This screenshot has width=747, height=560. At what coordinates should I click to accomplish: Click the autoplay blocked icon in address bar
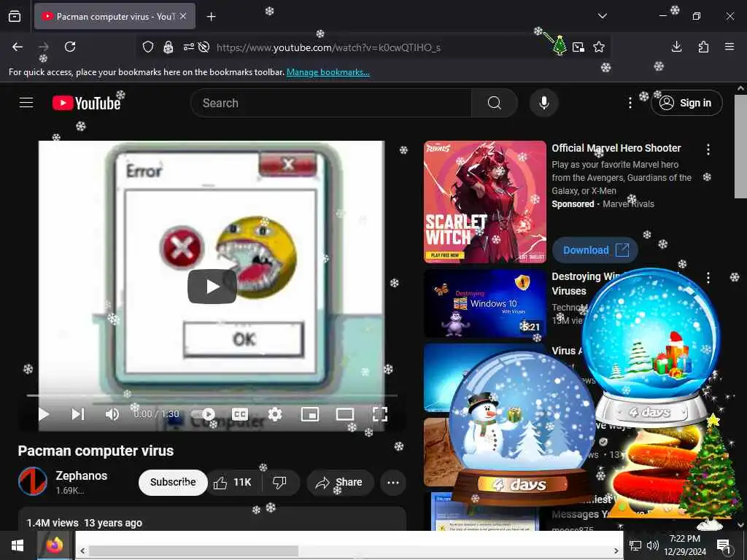click(x=204, y=47)
